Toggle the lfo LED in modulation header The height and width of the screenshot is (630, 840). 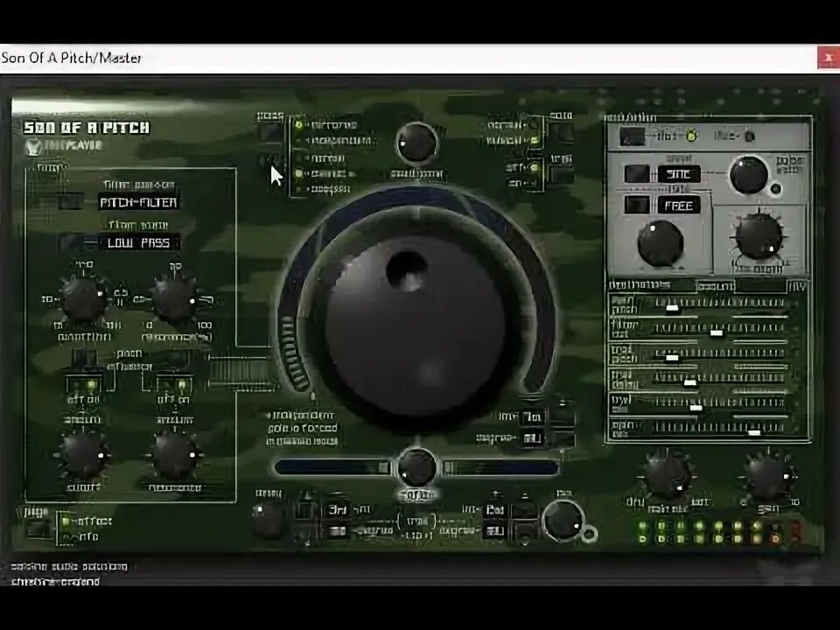[x=691, y=136]
